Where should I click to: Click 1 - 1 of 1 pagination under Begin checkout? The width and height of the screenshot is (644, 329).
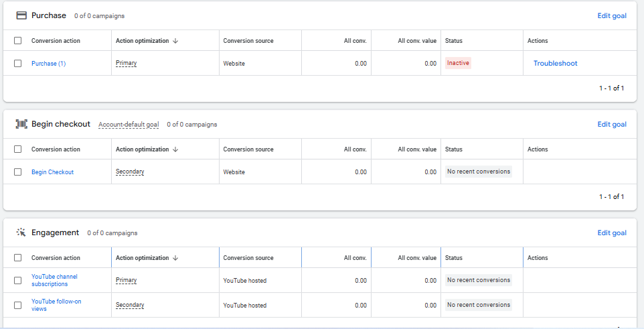click(x=612, y=196)
